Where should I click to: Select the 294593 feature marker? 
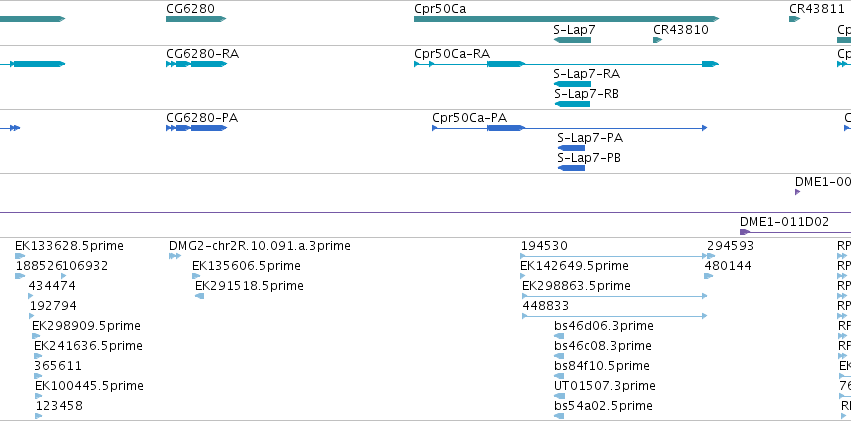pyautogui.click(x=709, y=256)
